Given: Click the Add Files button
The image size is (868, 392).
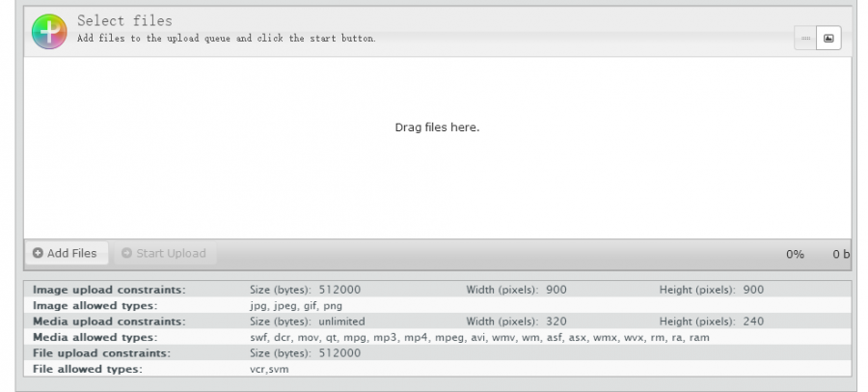Looking at the screenshot, I should click(67, 253).
